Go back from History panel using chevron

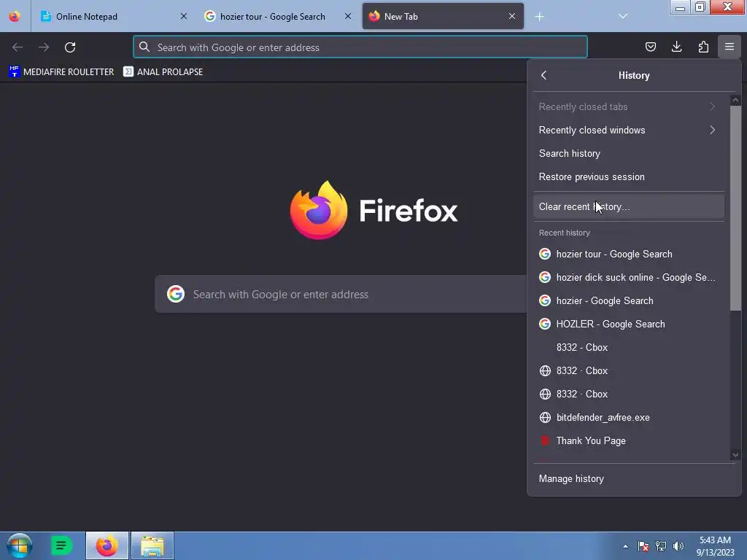543,75
